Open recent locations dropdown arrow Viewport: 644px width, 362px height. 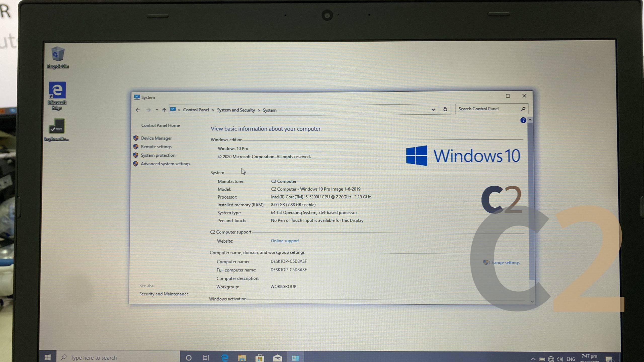tap(157, 110)
